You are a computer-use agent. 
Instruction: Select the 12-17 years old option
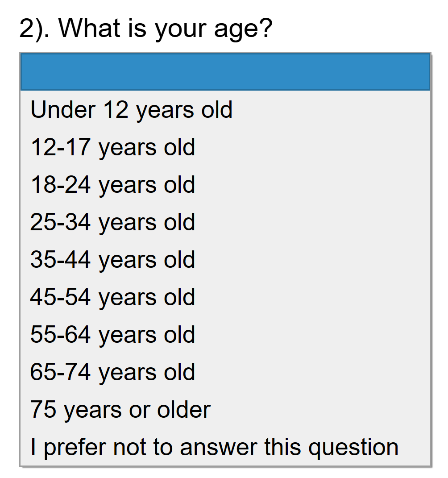112,147
